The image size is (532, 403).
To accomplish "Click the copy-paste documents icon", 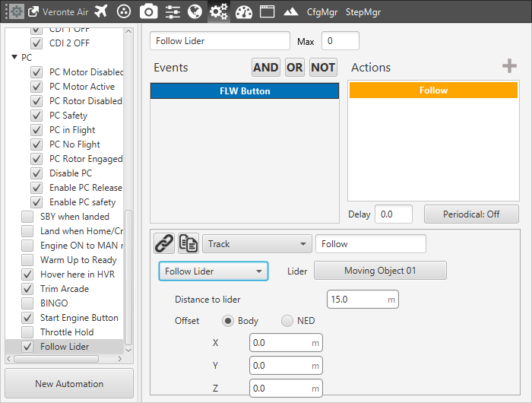I will tap(188, 243).
